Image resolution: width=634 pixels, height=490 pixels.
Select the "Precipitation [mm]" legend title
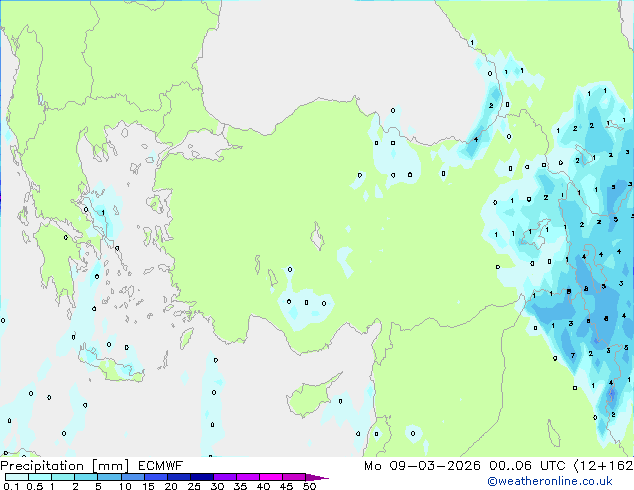coord(65,466)
